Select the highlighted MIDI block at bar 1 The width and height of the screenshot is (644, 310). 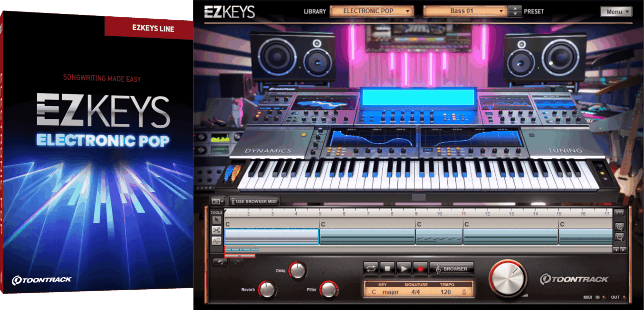pyautogui.click(x=271, y=237)
